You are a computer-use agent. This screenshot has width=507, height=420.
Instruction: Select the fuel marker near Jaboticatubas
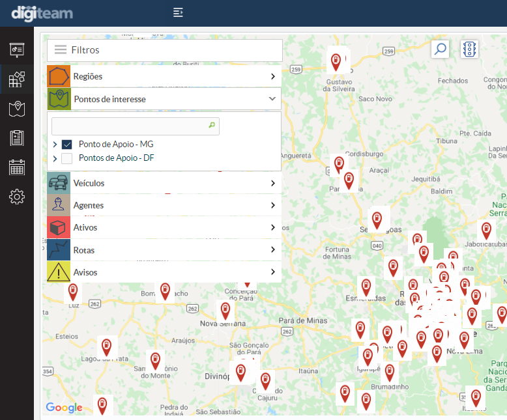coord(486,231)
